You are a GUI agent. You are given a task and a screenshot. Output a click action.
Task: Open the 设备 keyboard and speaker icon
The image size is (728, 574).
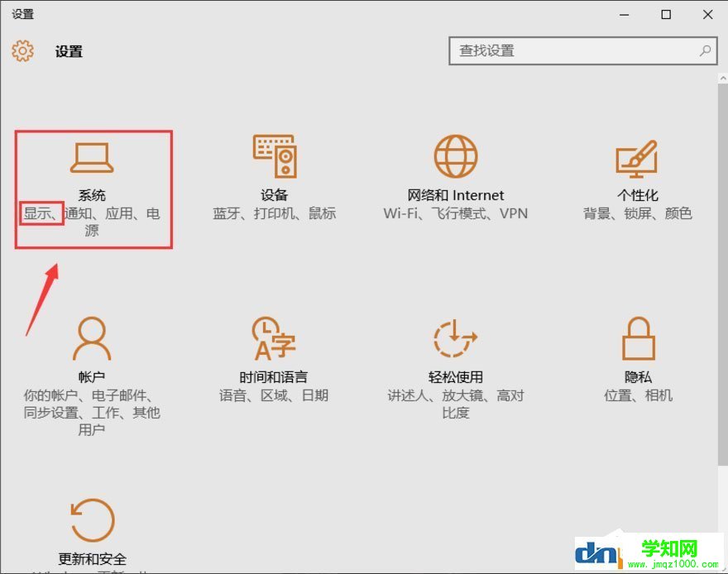pos(275,156)
